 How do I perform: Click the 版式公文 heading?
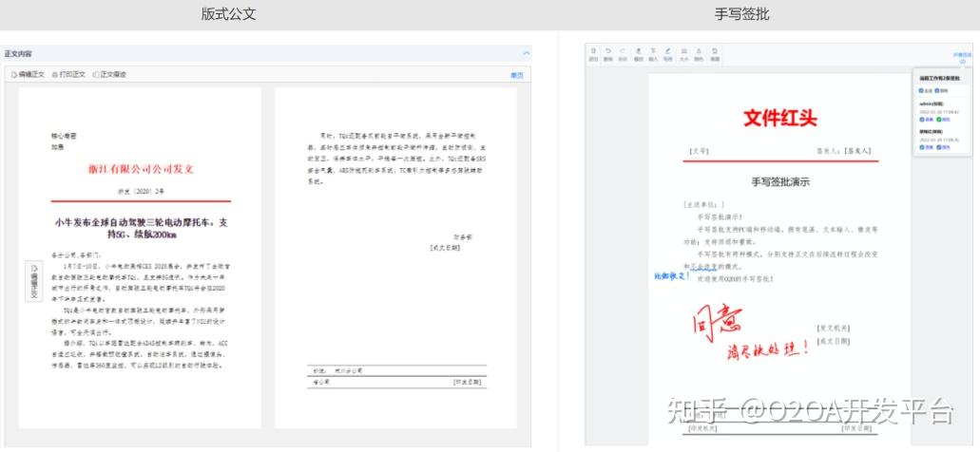228,14
